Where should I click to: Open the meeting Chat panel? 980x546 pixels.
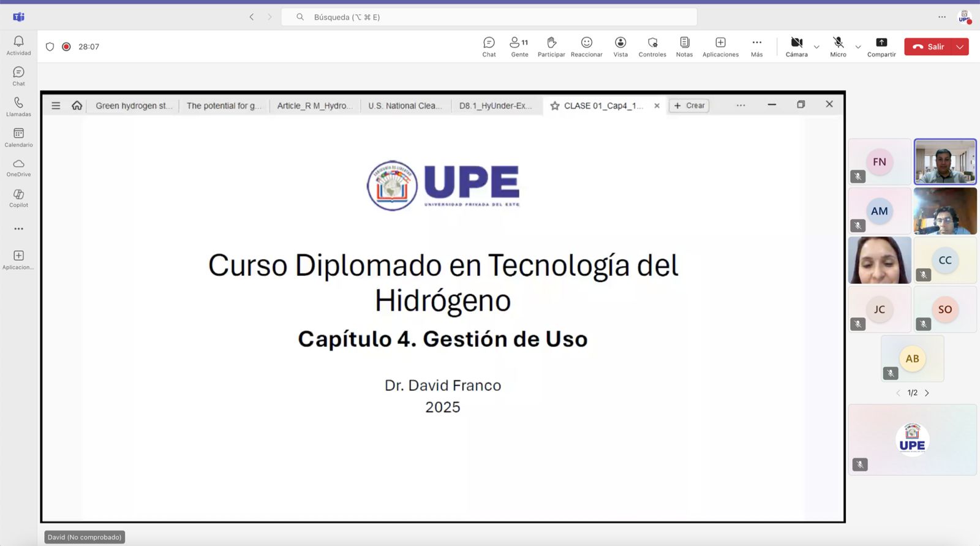point(489,47)
